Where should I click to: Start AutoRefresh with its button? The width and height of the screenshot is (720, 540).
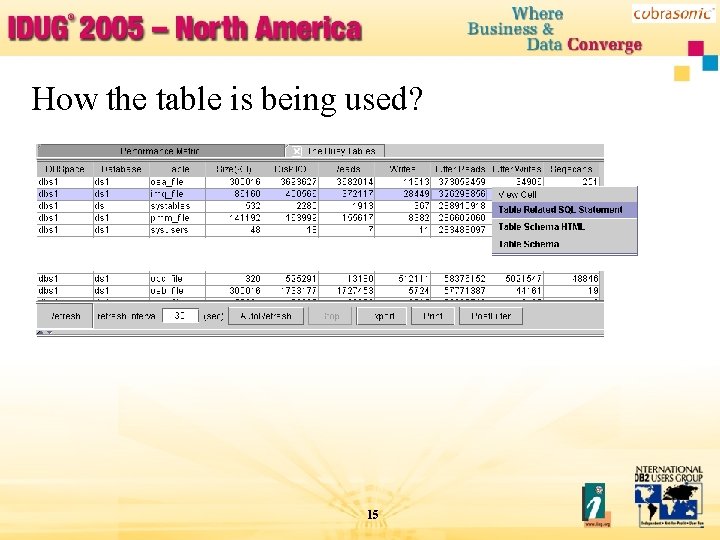tap(266, 316)
